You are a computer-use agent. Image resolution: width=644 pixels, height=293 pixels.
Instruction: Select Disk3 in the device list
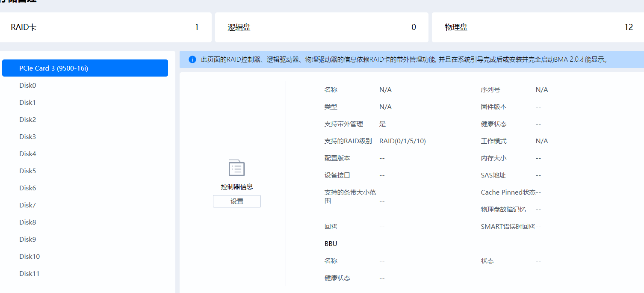[28, 136]
